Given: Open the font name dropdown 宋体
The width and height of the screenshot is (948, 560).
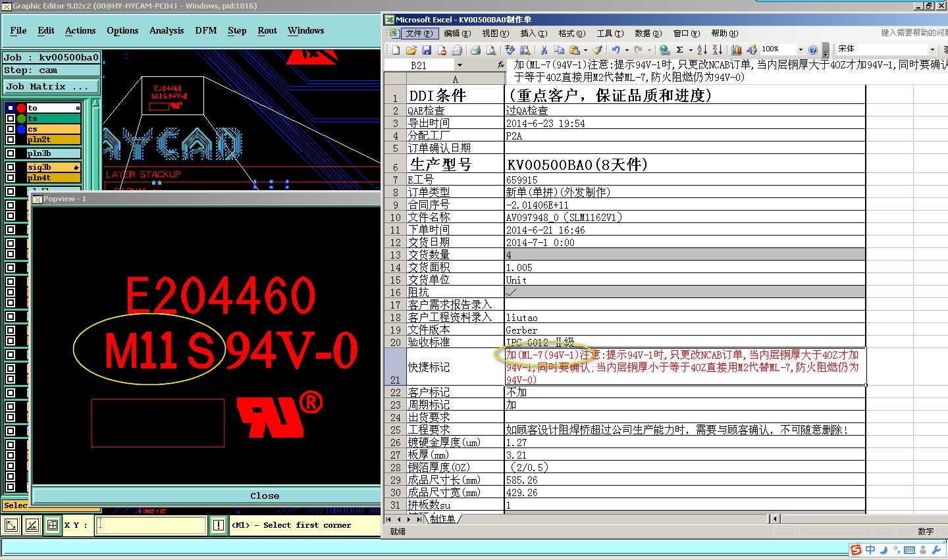Looking at the screenshot, I should pos(932,50).
